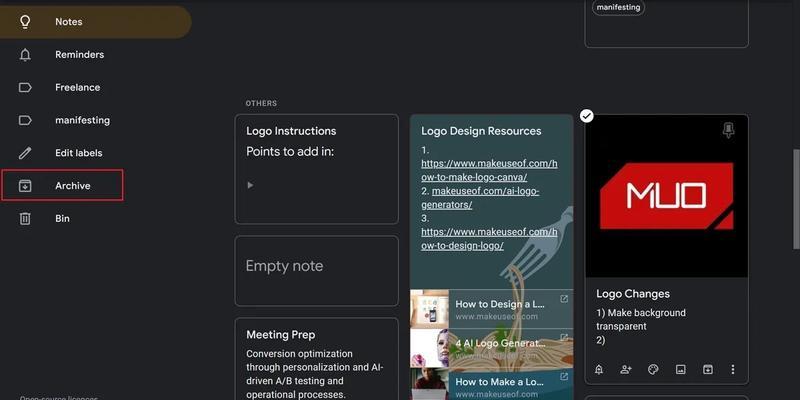Image resolution: width=800 pixels, height=400 pixels.
Task: Open external link for How to Design a Logo
Action: click(564, 299)
